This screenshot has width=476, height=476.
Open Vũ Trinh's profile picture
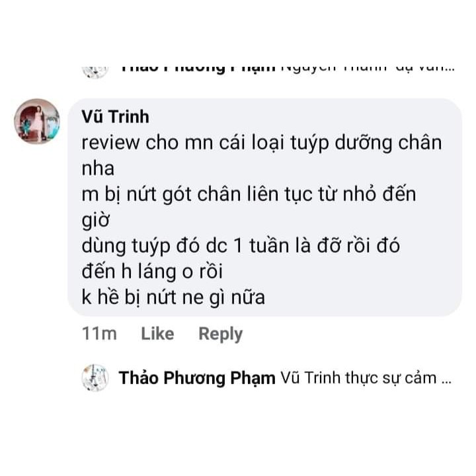(37, 121)
